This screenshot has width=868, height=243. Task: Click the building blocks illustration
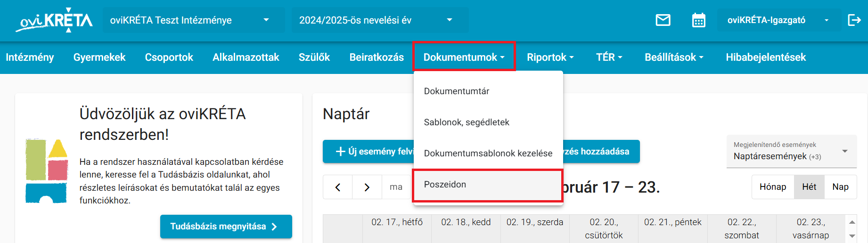pos(47,171)
